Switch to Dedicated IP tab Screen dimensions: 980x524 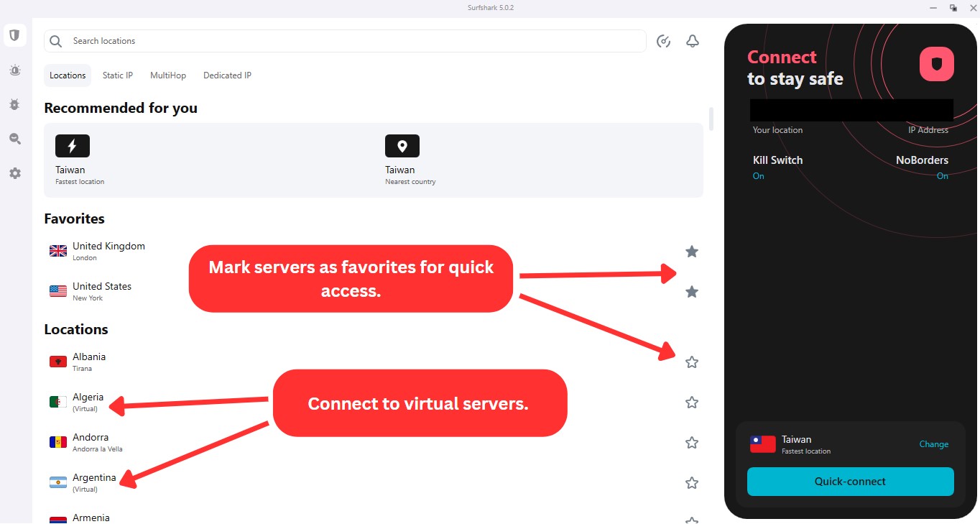227,75
